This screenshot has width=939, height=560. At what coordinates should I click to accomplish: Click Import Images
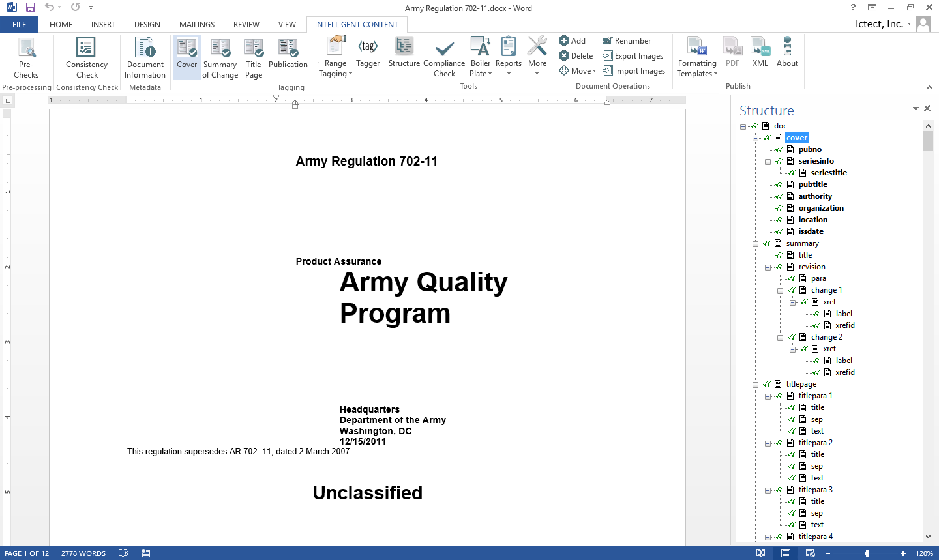point(634,70)
